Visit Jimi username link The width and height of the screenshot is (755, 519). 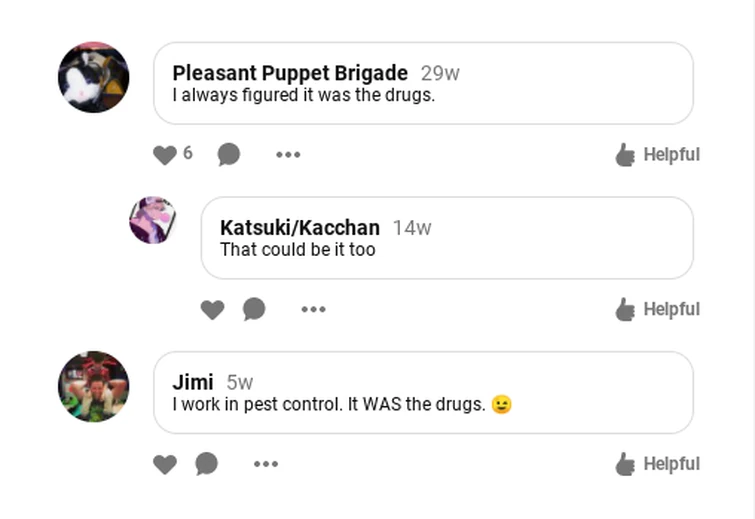[x=193, y=383]
